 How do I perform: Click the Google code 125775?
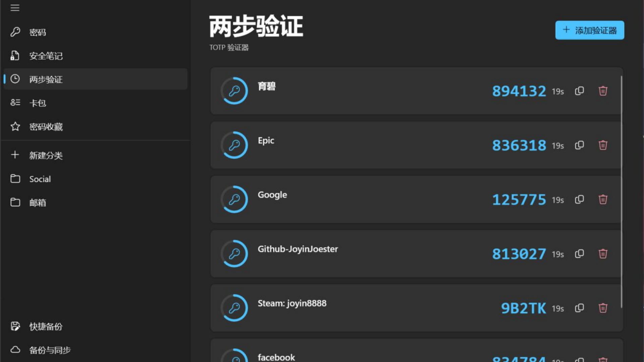click(519, 200)
